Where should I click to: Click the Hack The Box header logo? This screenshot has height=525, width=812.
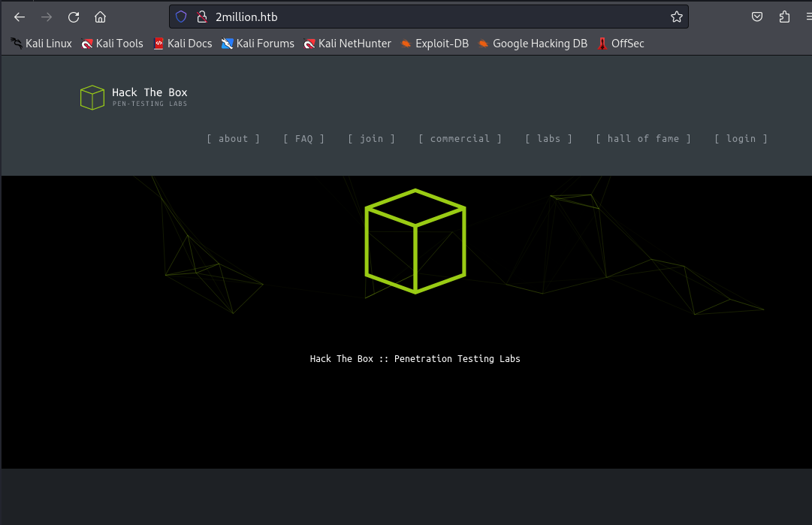(134, 97)
